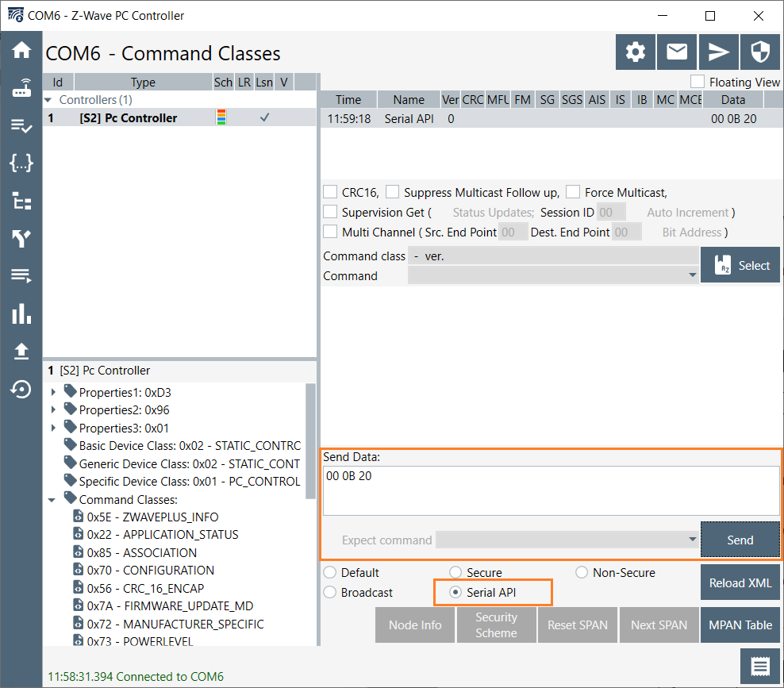The width and height of the screenshot is (784, 688).
Task: Enable the Multi Channel checkbox
Action: pos(330,232)
